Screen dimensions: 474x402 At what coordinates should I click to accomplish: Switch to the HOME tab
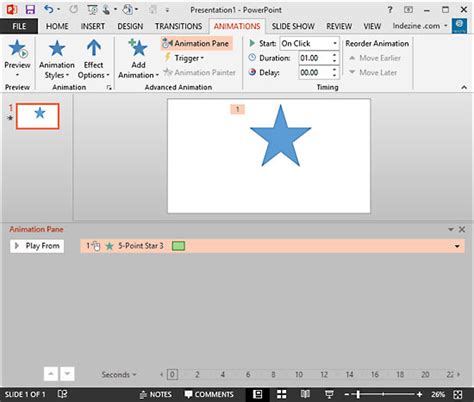[57, 26]
